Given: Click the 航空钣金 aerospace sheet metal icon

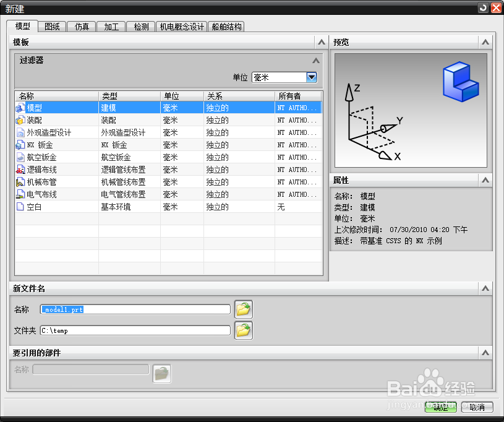Looking at the screenshot, I should (19, 157).
